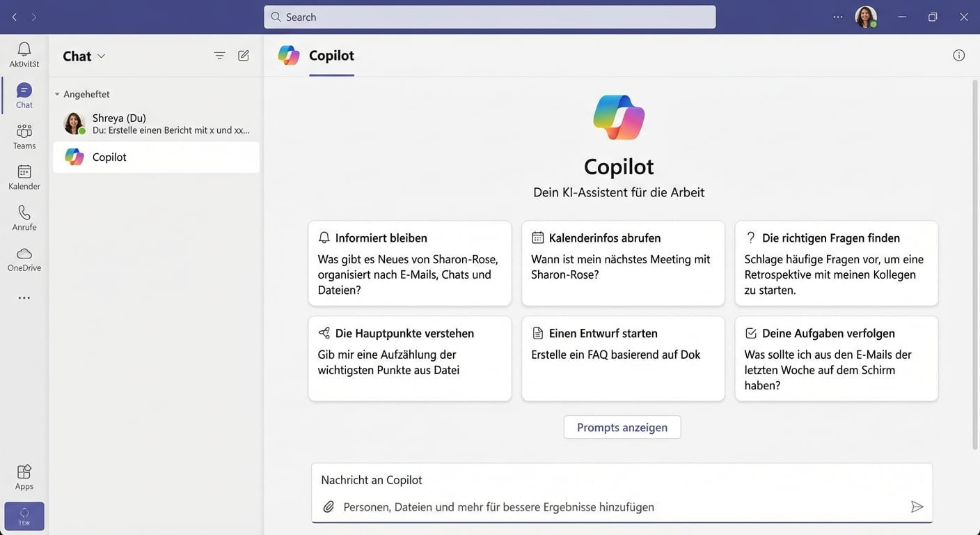The image size is (980, 535).
Task: Open the chat filter icon
Action: (x=219, y=55)
